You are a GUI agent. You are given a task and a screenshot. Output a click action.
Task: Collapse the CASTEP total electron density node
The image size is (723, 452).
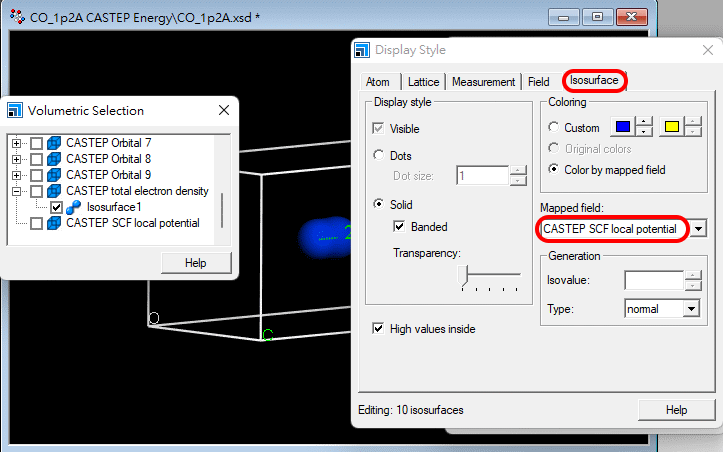pos(17,191)
